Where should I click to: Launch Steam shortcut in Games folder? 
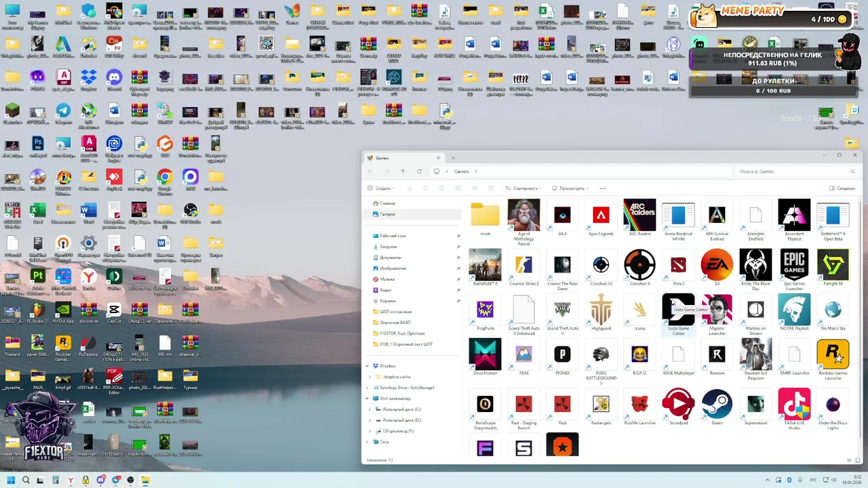(717, 407)
